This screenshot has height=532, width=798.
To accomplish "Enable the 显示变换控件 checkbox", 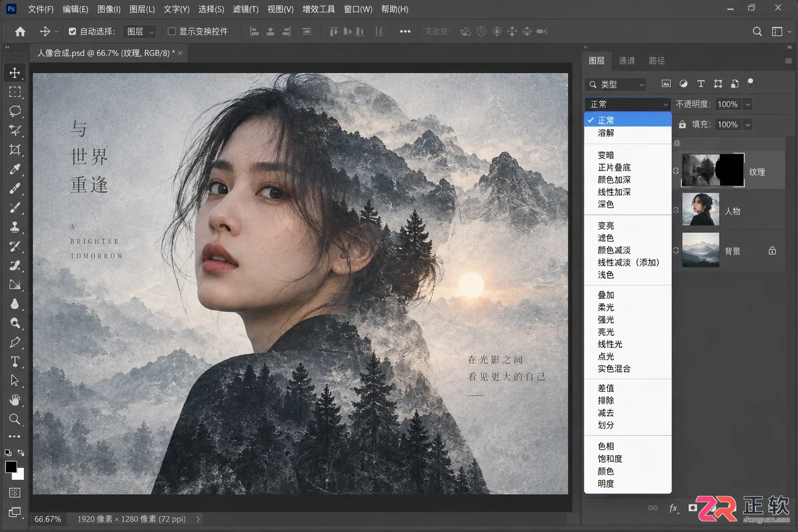I will click(172, 32).
